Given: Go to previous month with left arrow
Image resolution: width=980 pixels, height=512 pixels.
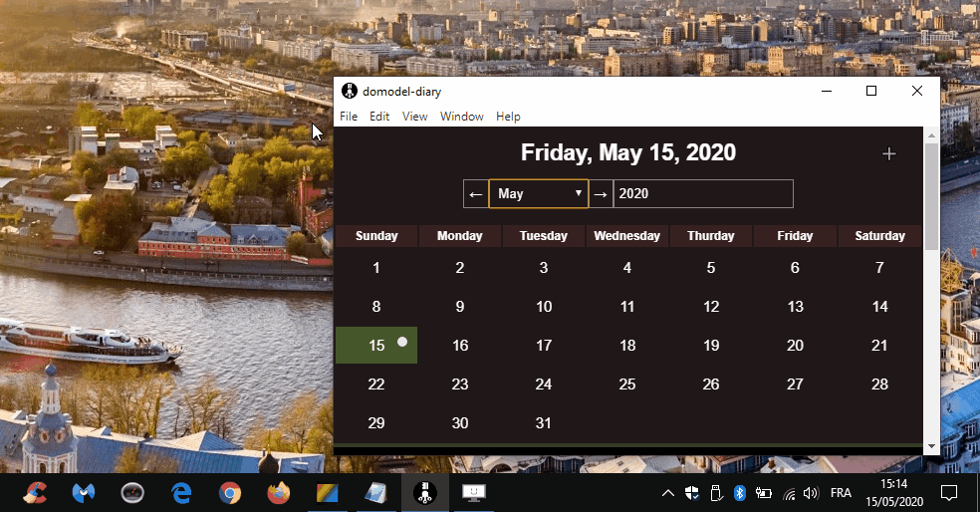Looking at the screenshot, I should [x=476, y=194].
